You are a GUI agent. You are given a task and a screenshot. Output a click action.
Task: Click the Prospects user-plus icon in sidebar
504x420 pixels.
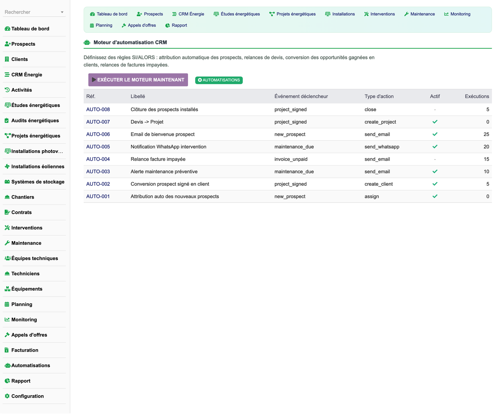tap(8, 44)
